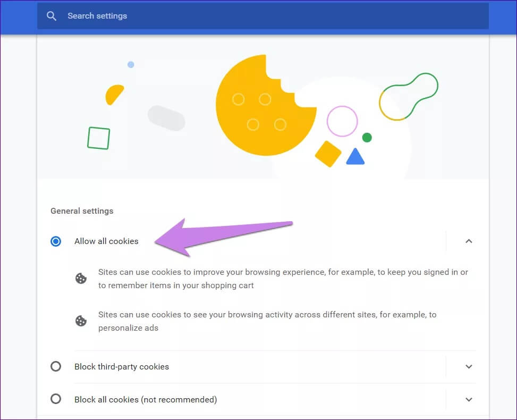
Task: Select the Allow all cookies radio button
Action: click(56, 241)
